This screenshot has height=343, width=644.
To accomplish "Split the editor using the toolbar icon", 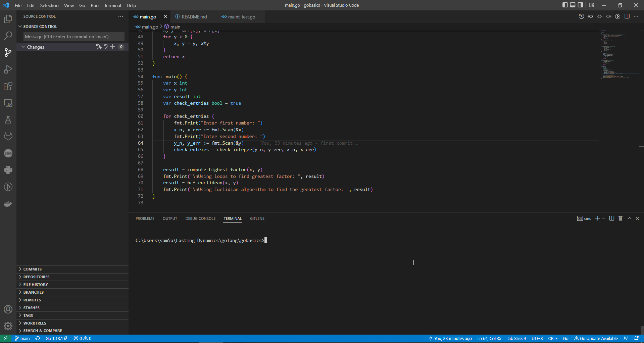I will tap(627, 16).
